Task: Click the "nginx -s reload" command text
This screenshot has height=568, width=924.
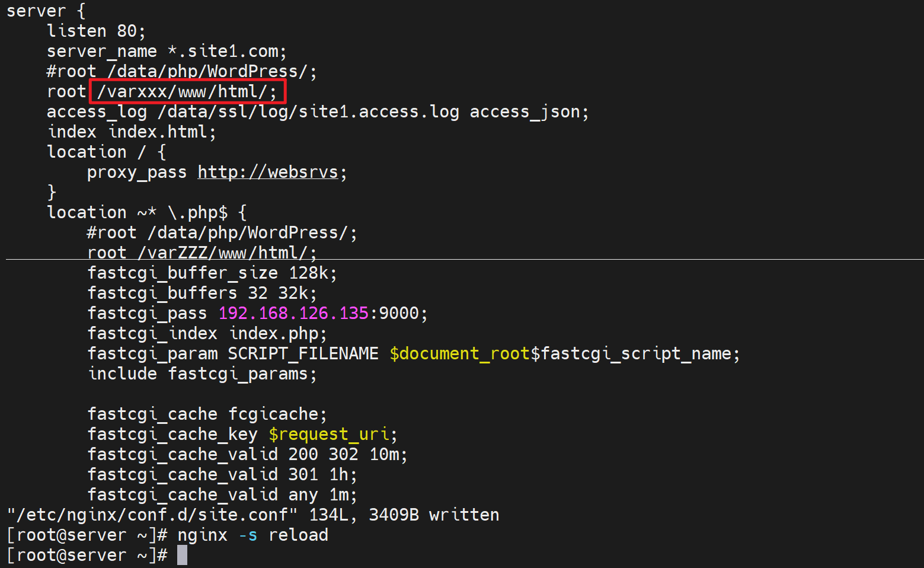Action: point(252,535)
